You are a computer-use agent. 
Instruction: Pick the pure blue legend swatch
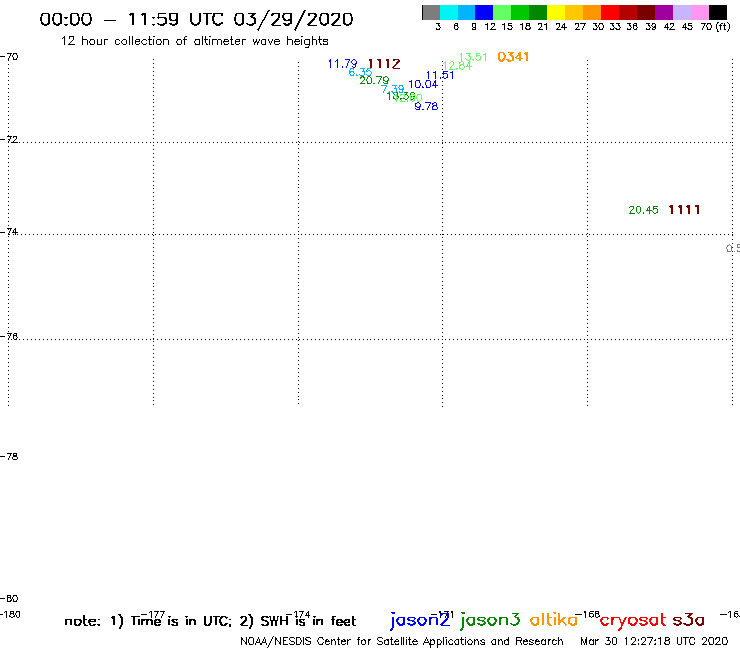[x=484, y=12]
